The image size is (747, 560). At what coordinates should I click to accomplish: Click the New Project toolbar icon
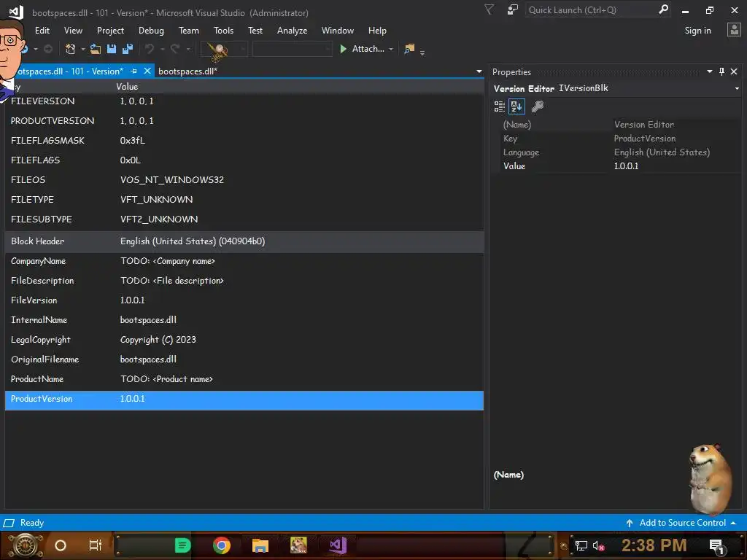(x=71, y=49)
